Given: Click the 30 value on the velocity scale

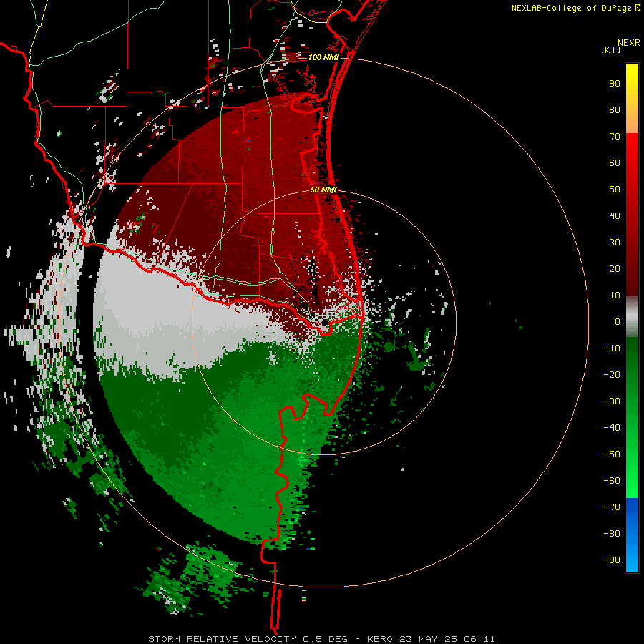Looking at the screenshot, I should pyautogui.click(x=615, y=243).
